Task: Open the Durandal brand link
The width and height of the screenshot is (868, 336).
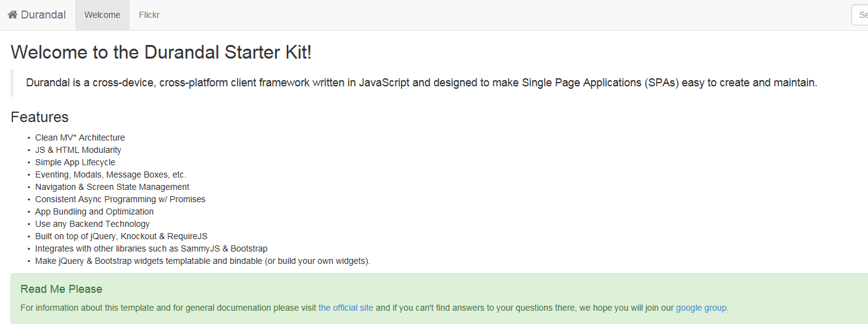Action: (36, 15)
